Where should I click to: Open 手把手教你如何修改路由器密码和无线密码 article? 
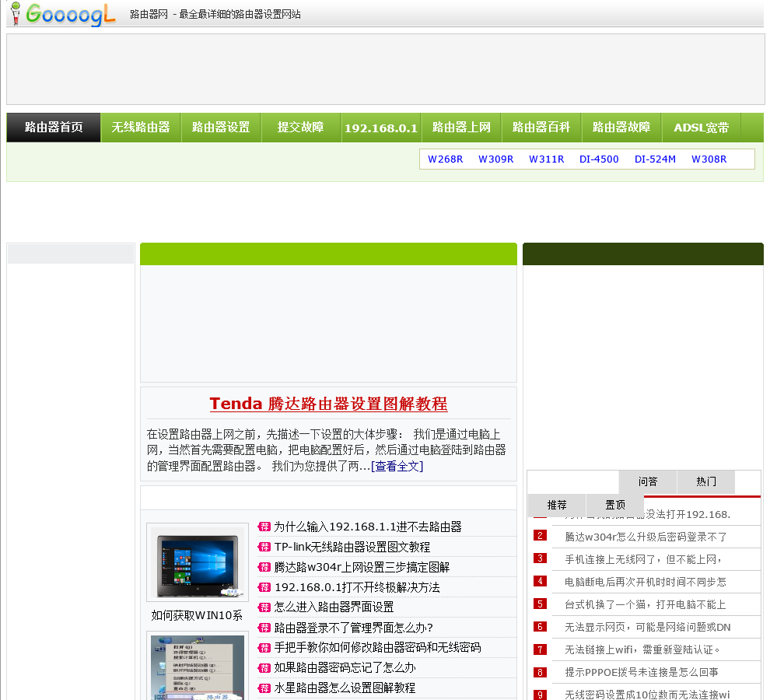click(x=378, y=647)
